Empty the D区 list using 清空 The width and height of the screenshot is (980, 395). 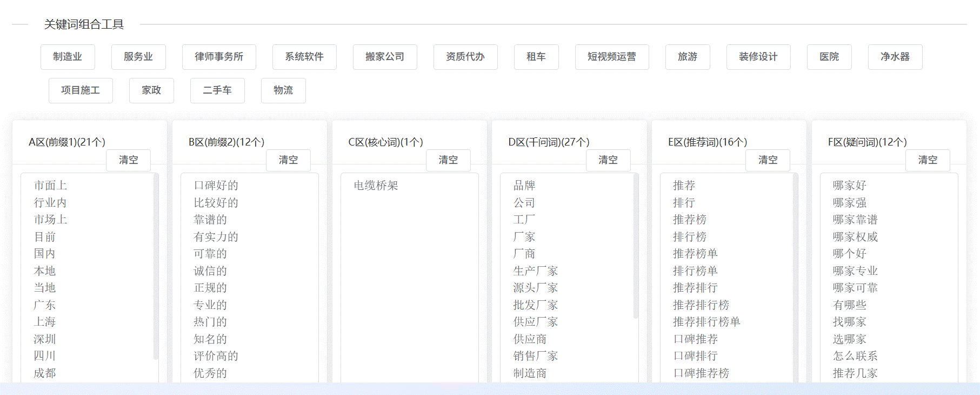tap(608, 160)
